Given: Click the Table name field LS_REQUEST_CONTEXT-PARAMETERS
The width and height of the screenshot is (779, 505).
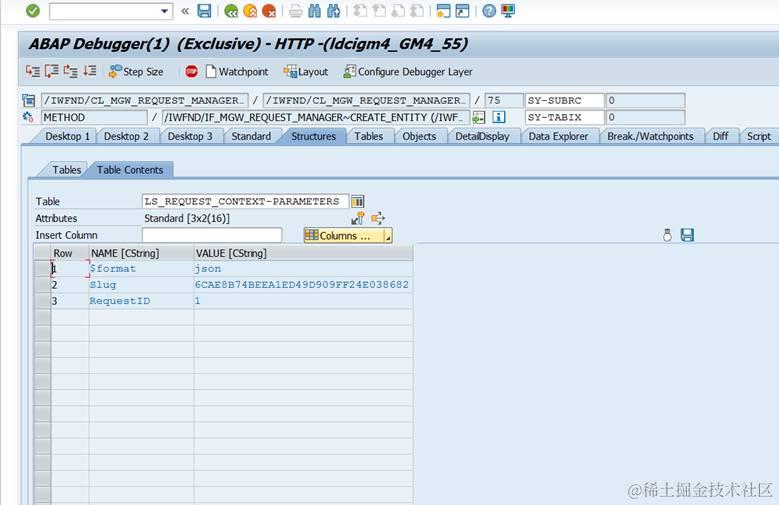Looking at the screenshot, I should tap(245, 201).
